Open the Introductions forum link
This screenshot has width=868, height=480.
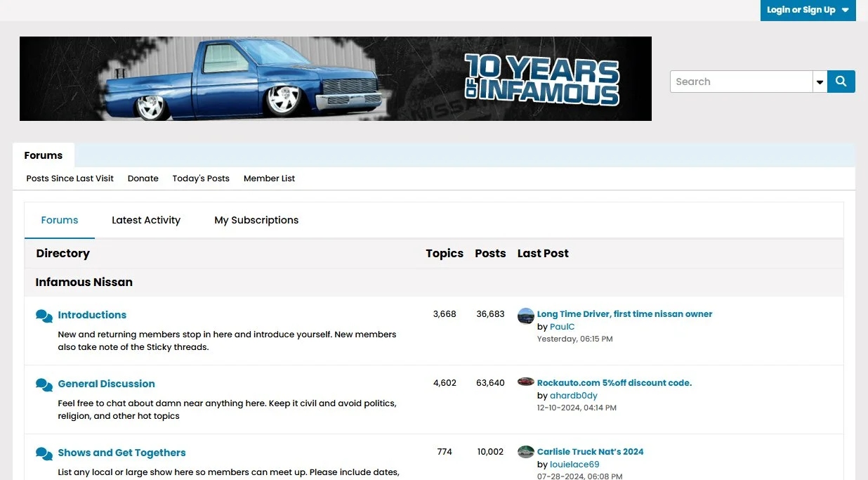click(92, 315)
